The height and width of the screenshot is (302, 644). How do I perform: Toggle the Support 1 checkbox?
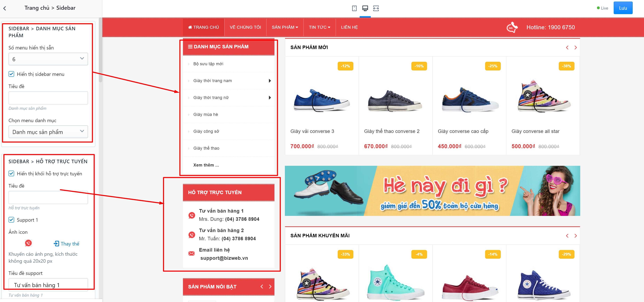11,220
